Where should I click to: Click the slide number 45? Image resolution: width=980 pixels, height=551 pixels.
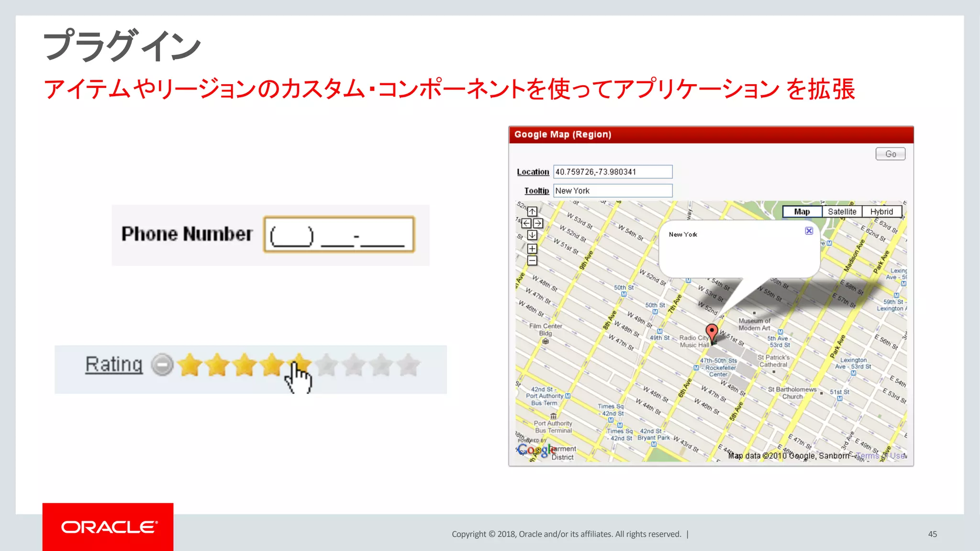932,534
